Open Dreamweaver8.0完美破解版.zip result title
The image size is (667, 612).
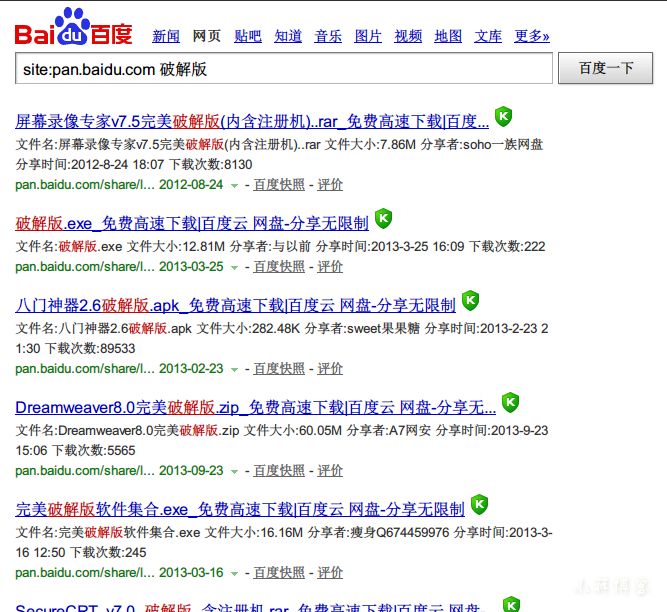255,408
